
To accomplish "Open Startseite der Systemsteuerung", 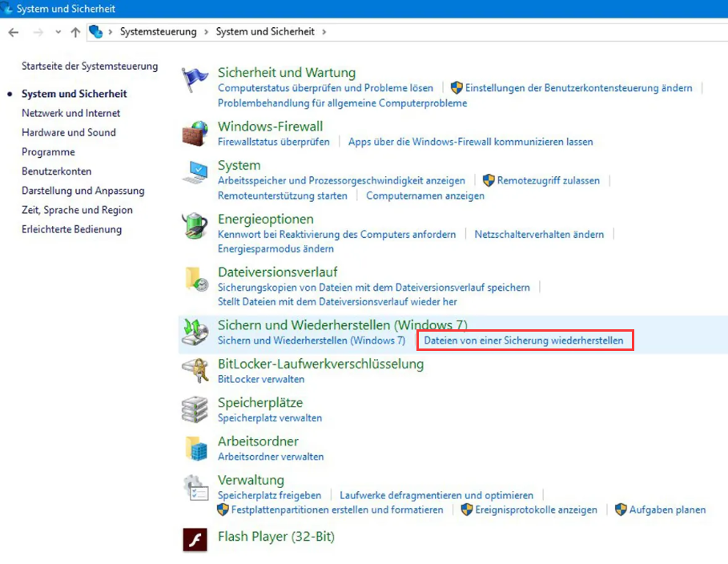I will pyautogui.click(x=90, y=66).
